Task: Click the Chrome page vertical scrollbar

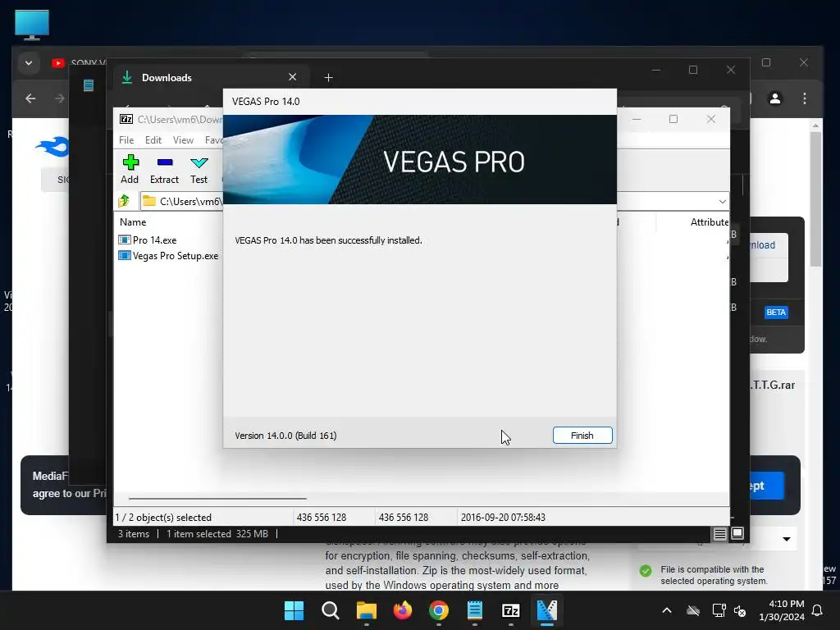Action: tap(815, 199)
